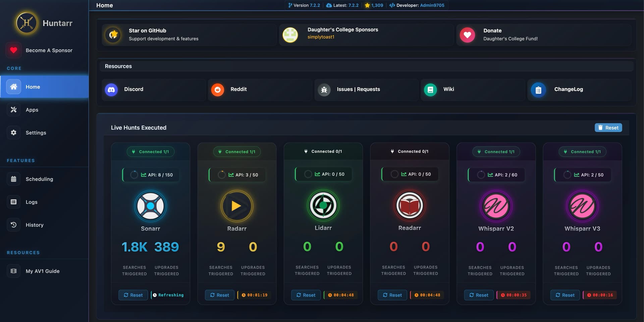The width and height of the screenshot is (644, 322).
Task: Click the Issues bug icon
Action: (x=324, y=90)
